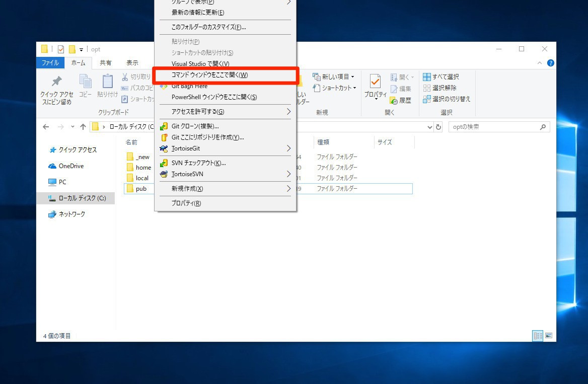Viewport: 588px width, 384px height.
Task: Go up one folder level arrow
Action: pyautogui.click(x=83, y=127)
